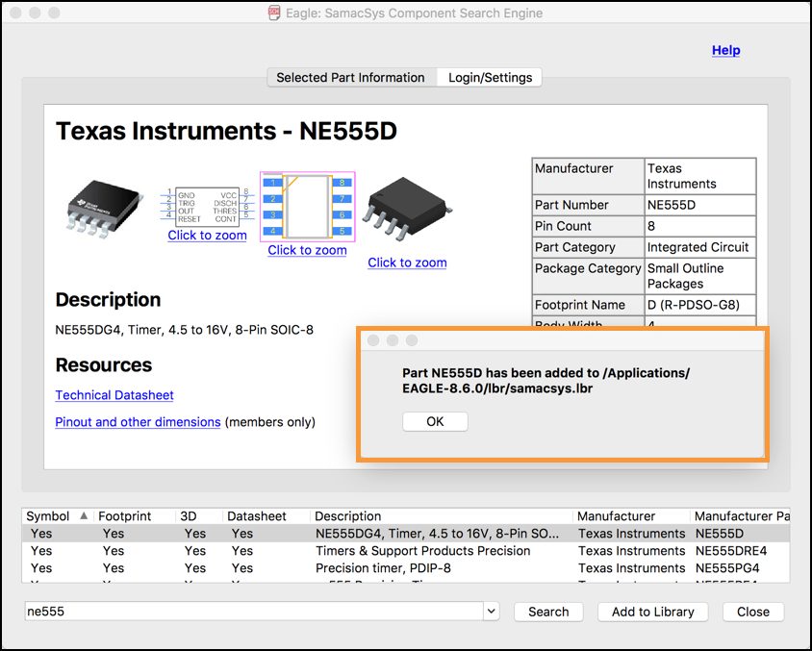
Task: Sort results by the Footprint column header
Action: click(x=136, y=516)
